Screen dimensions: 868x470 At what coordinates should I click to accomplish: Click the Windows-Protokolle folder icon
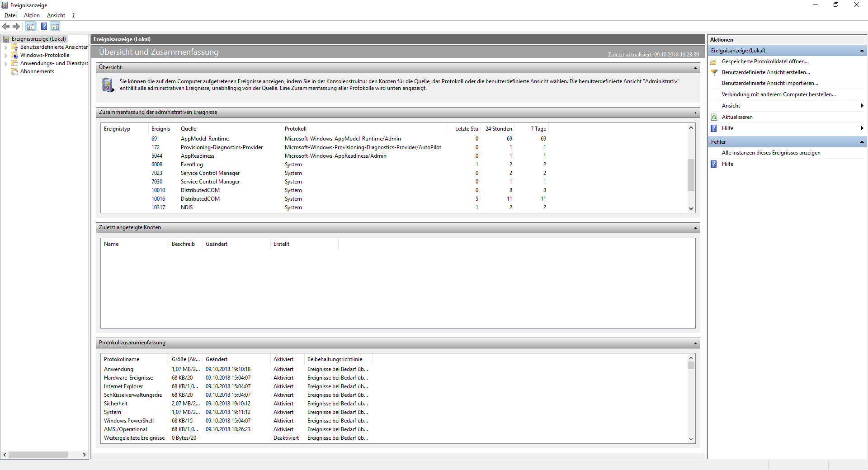pos(14,55)
